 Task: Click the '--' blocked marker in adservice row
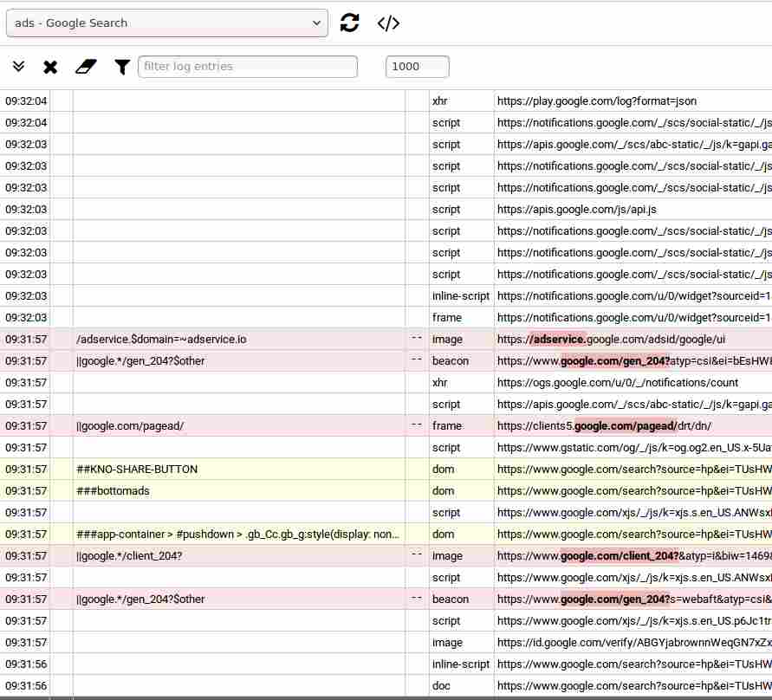417,338
